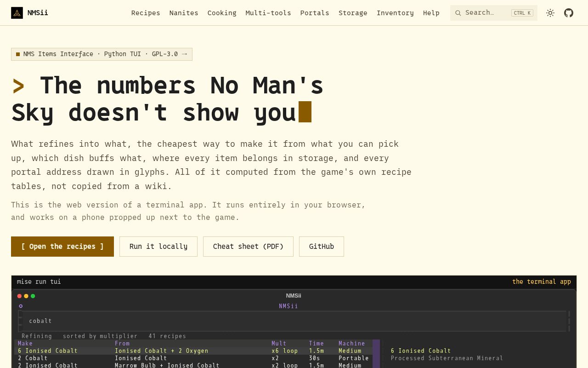Select the 6 Ionised Cobalt recipe row
The width and height of the screenshot is (588, 368).
193,351
